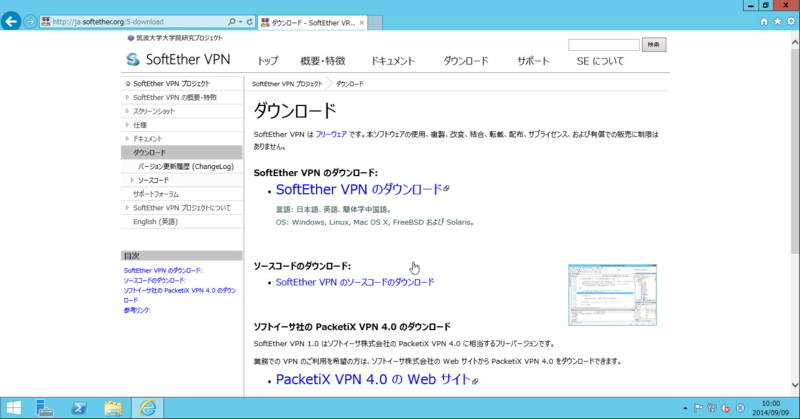
Task: Expand SoftEther VPN プロジェクトについて sidebar arrow
Action: 127,208
